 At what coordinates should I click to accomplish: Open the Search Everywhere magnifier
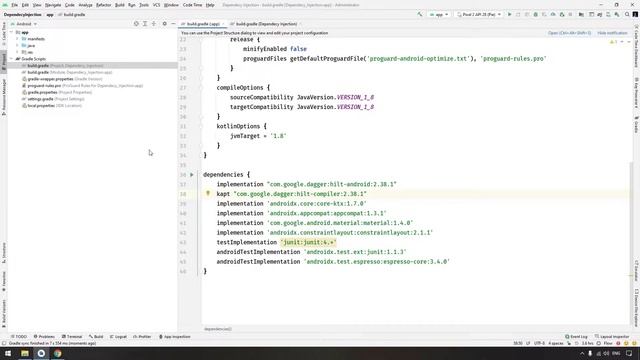627,14
